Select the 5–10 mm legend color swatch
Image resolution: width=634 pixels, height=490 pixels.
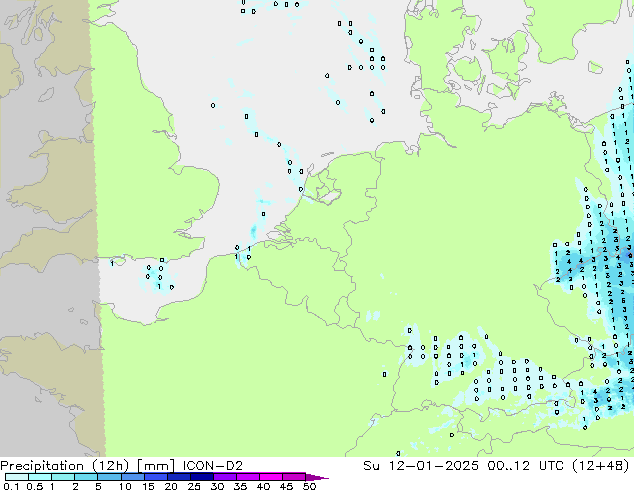pyautogui.click(x=109, y=477)
